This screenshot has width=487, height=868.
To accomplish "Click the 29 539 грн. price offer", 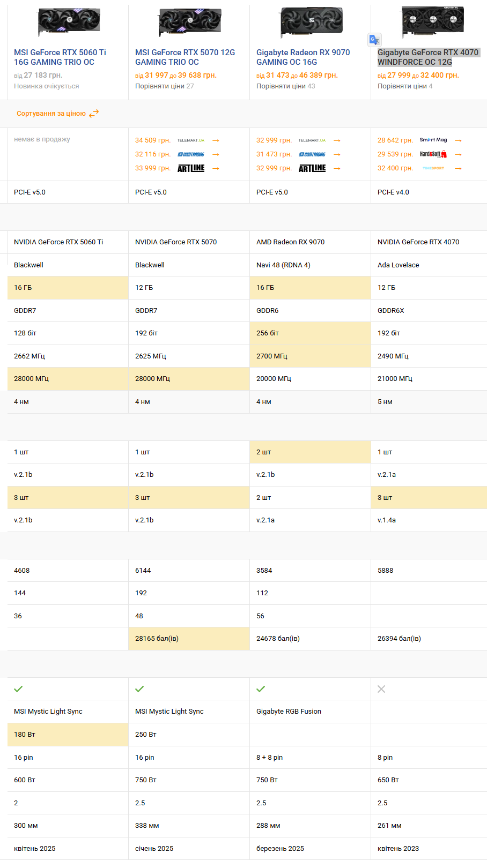I will click(x=395, y=154).
